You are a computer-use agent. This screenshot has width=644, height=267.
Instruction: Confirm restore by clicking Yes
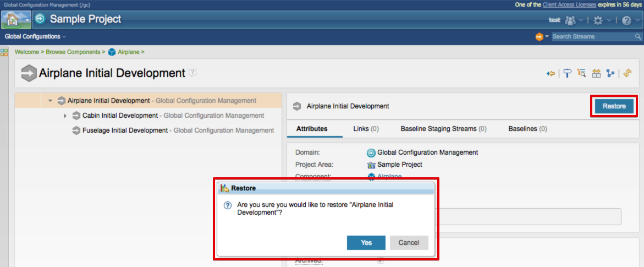pyautogui.click(x=366, y=243)
